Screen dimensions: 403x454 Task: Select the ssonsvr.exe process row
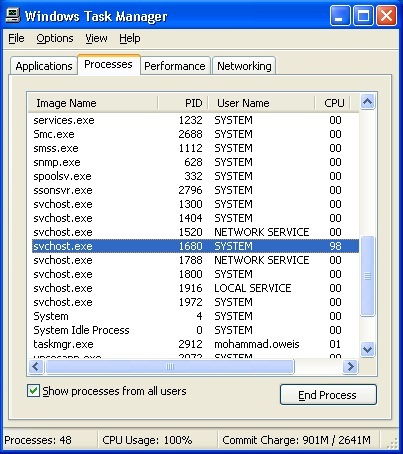point(195,190)
